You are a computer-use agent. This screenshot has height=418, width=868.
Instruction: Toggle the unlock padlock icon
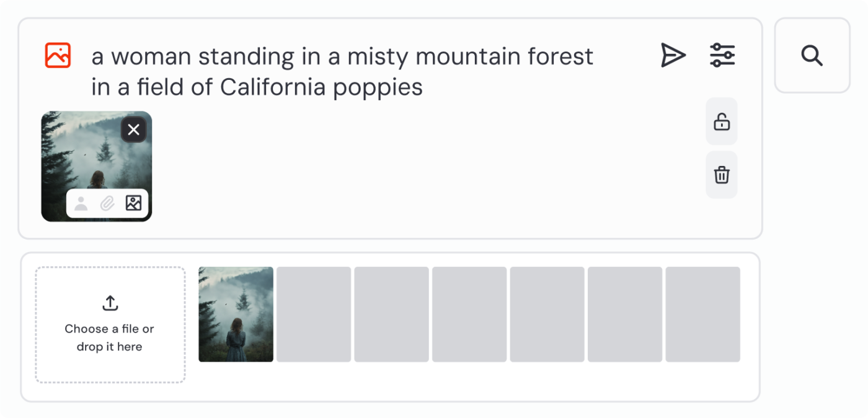coord(722,121)
